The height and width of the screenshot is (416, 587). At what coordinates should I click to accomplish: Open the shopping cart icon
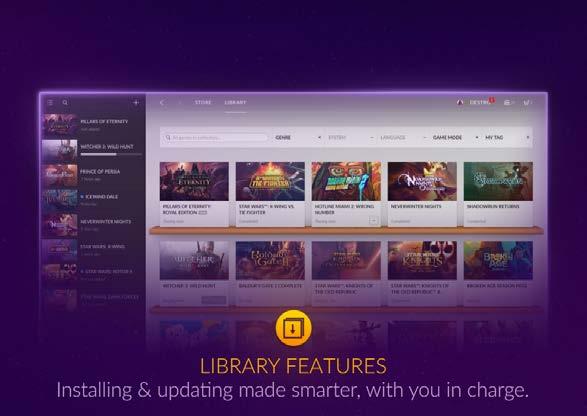pos(526,102)
